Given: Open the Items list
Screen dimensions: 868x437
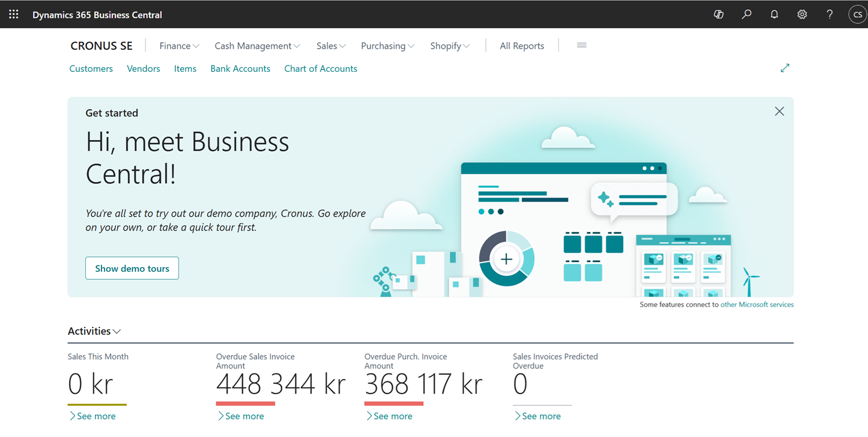Looking at the screenshot, I should 185,68.
